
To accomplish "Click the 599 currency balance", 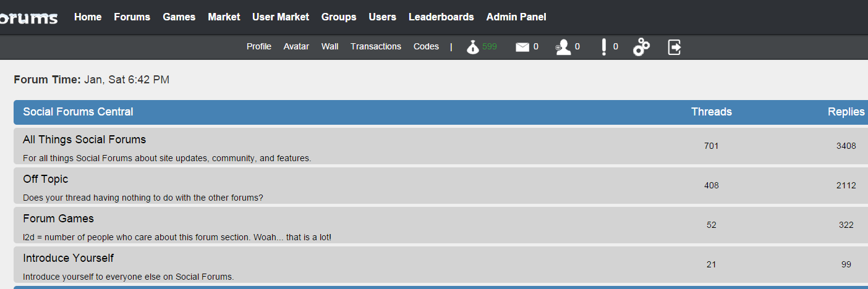I will (x=490, y=46).
